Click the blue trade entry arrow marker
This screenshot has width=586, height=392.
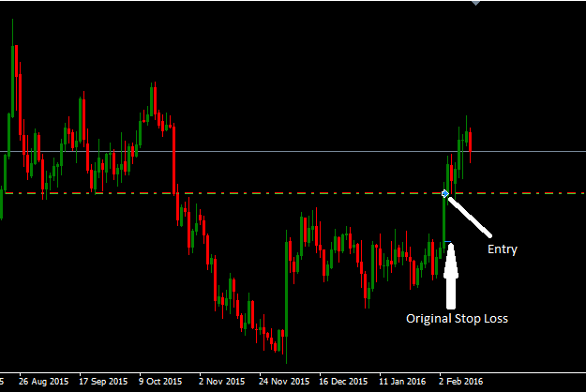(445, 193)
